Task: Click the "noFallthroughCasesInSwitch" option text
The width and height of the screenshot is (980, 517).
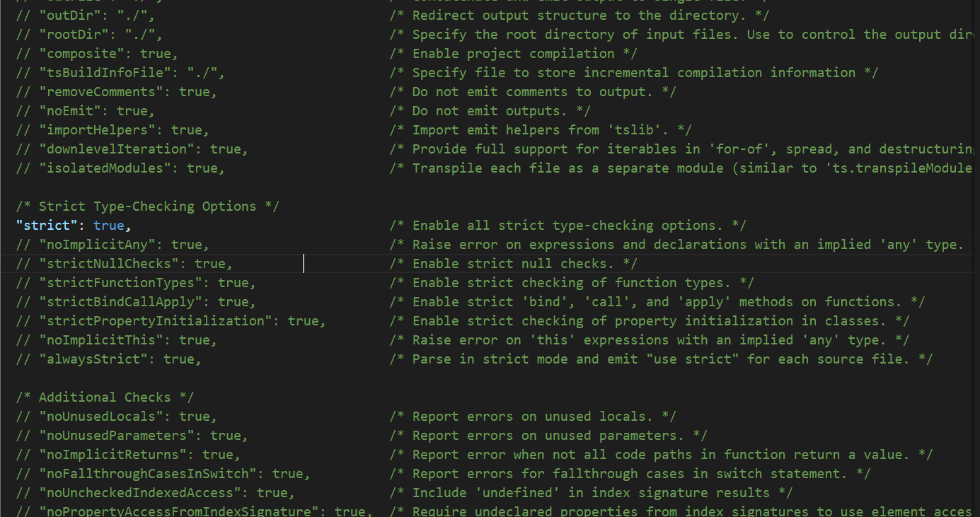Action: [x=163, y=474]
